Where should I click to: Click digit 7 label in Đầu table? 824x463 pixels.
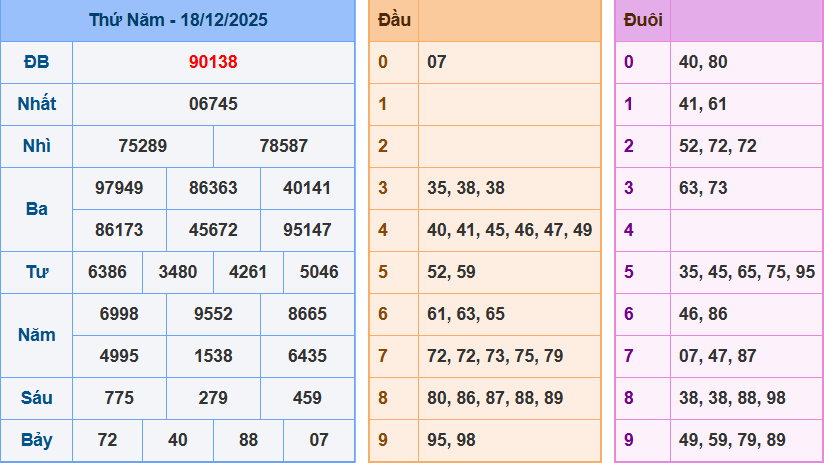click(383, 356)
